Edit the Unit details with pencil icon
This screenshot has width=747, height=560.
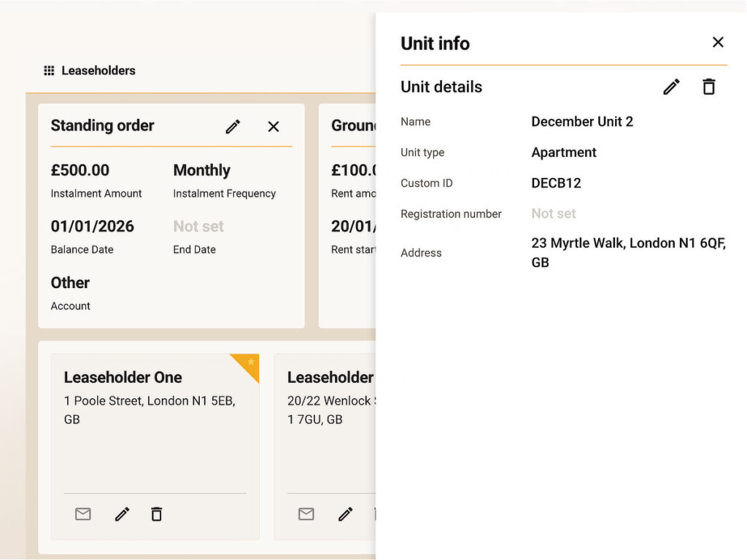[x=671, y=87]
